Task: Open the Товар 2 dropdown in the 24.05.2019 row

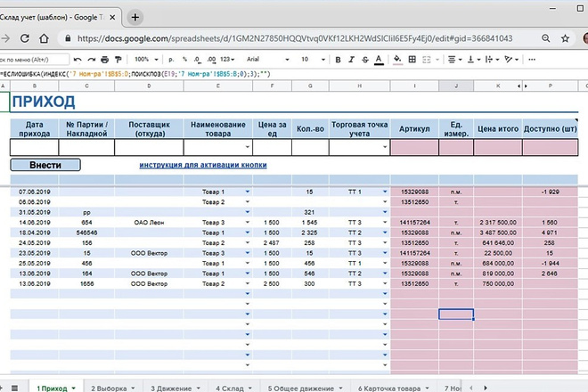Action: (247, 242)
